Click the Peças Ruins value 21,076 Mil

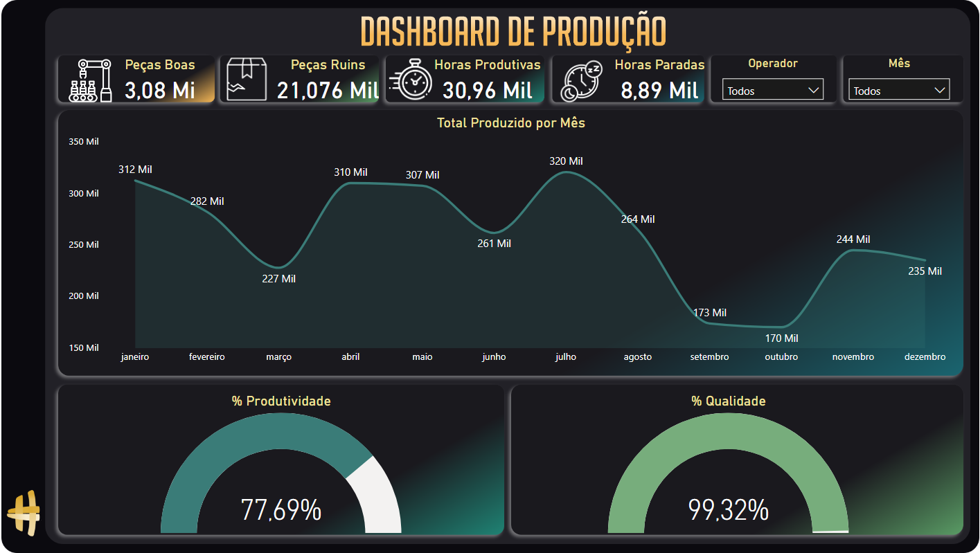click(x=328, y=90)
